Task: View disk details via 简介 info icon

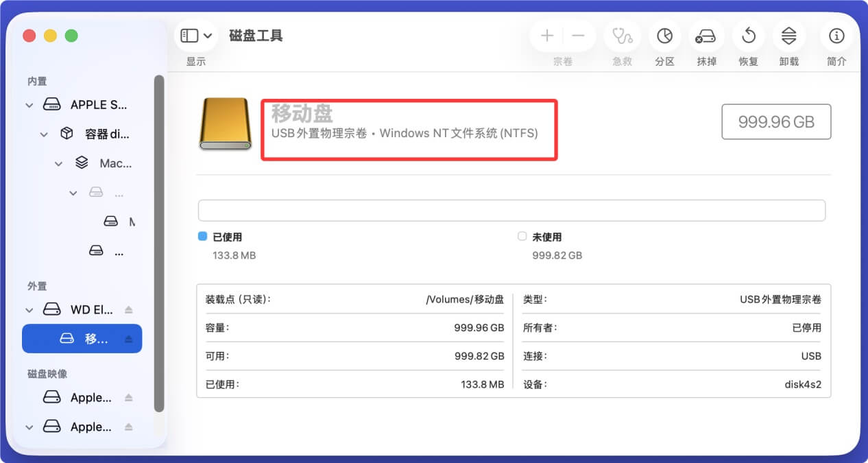Action: pos(836,36)
